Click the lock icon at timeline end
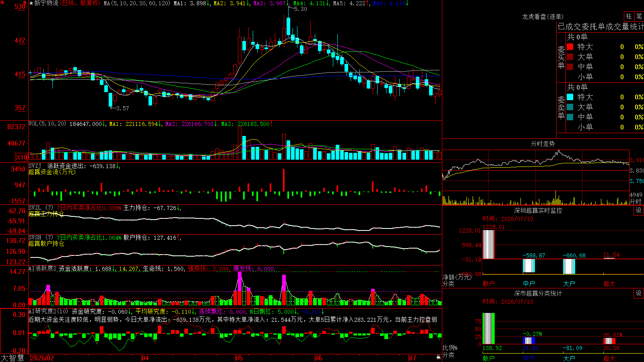Image resolution: width=644 pixels, height=362 pixels. 438,357
